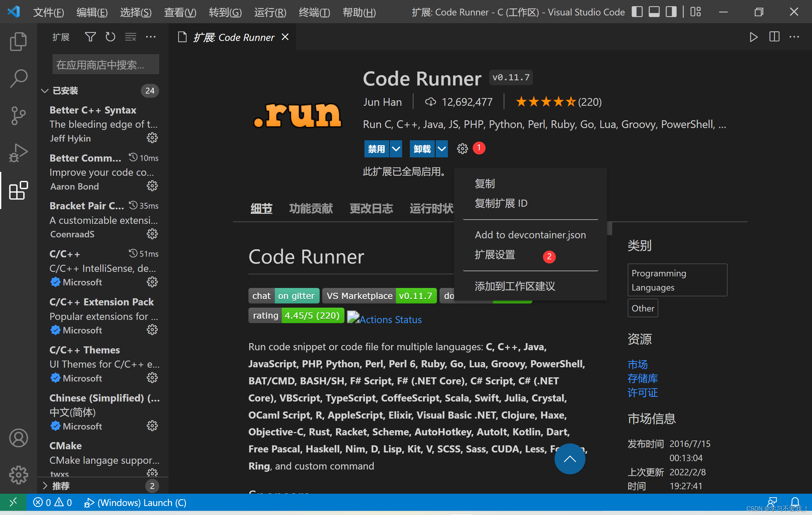This screenshot has width=812, height=515.
Task: Switch to the 更改日志 tab
Action: [371, 208]
